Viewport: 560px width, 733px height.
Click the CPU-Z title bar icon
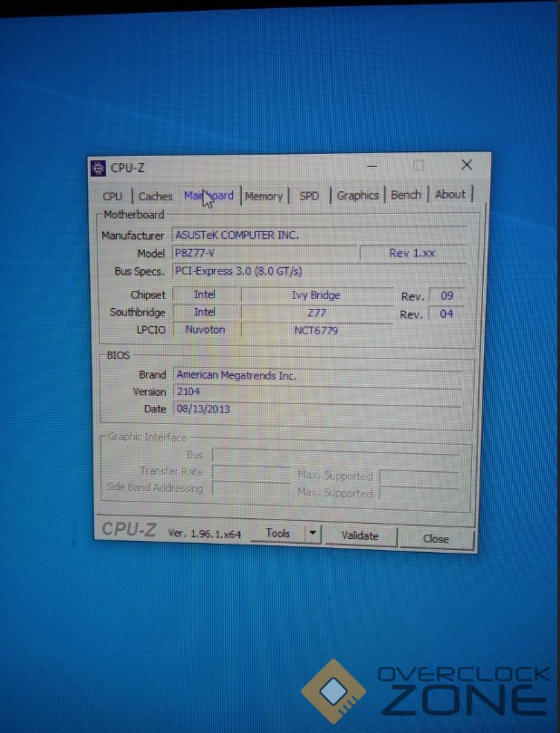[98, 169]
